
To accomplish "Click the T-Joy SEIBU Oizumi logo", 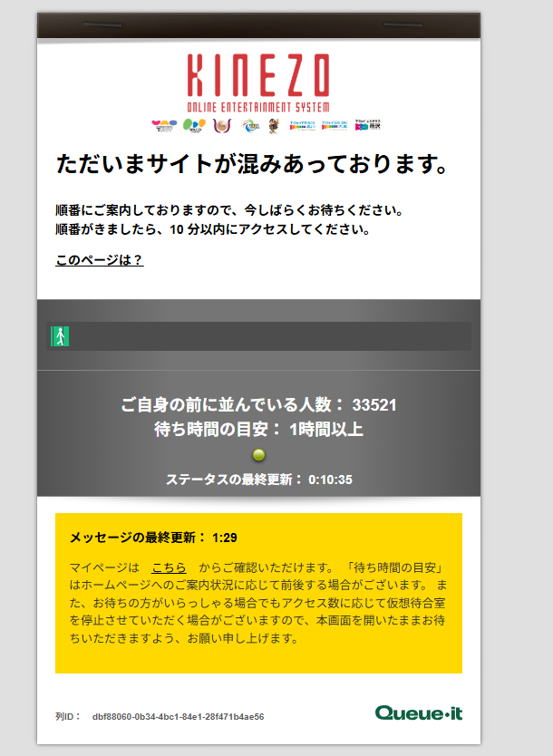I will [335, 126].
